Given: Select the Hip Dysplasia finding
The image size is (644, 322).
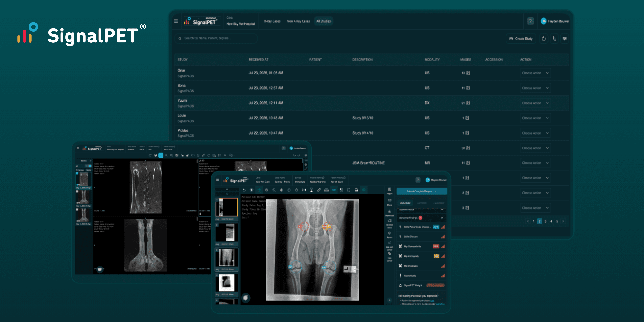Looking at the screenshot, I should [x=421, y=266].
